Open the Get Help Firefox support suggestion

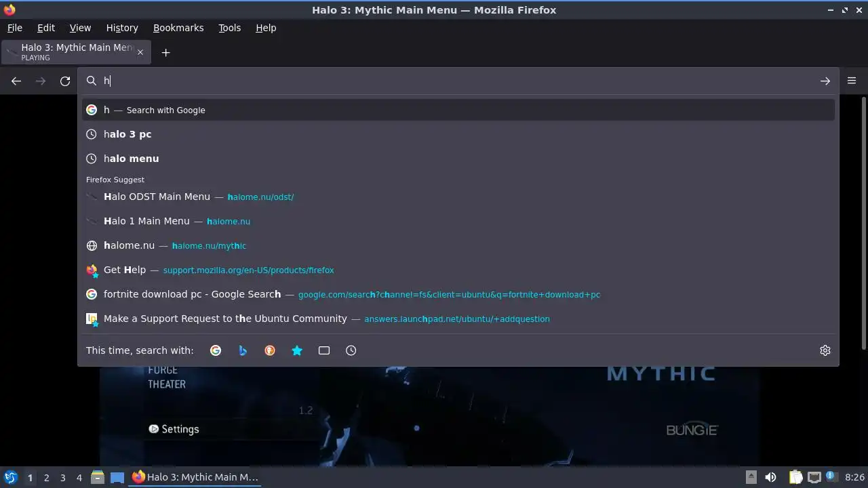pyautogui.click(x=458, y=270)
